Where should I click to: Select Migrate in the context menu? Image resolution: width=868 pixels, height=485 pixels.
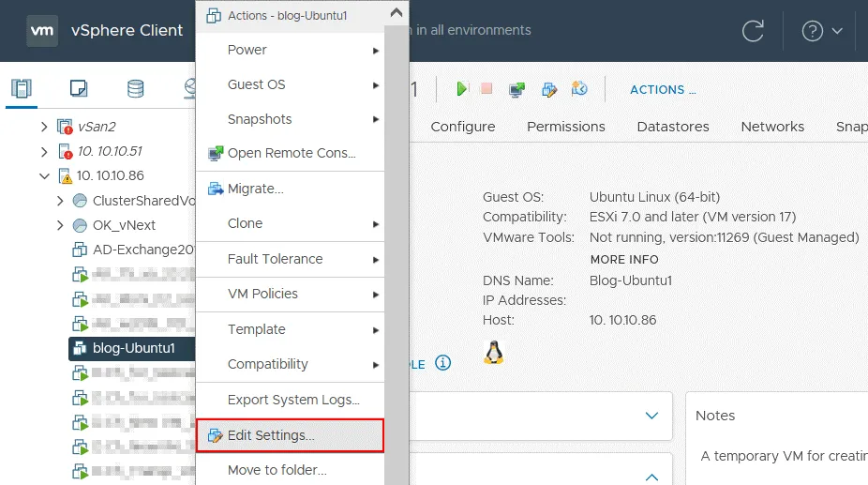255,189
